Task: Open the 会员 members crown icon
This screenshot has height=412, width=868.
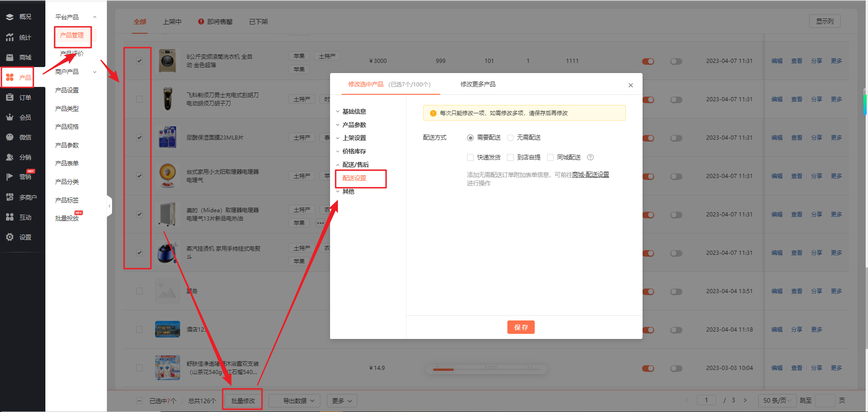Action: coord(10,117)
